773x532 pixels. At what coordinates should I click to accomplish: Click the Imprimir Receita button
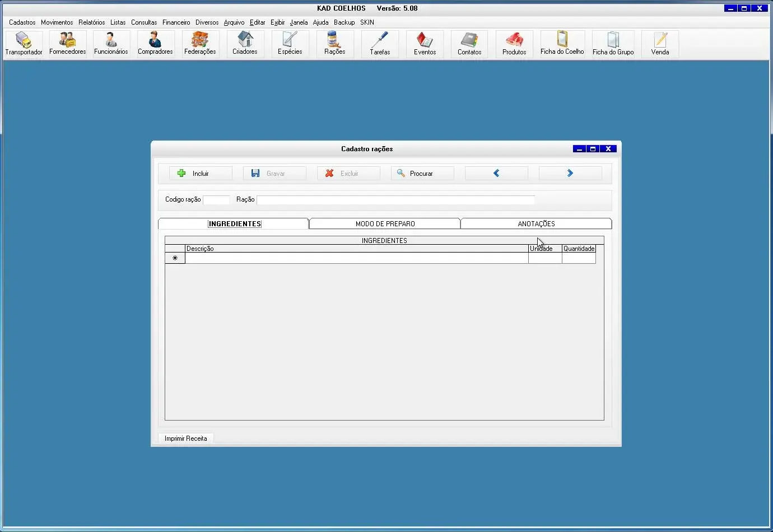(x=186, y=438)
